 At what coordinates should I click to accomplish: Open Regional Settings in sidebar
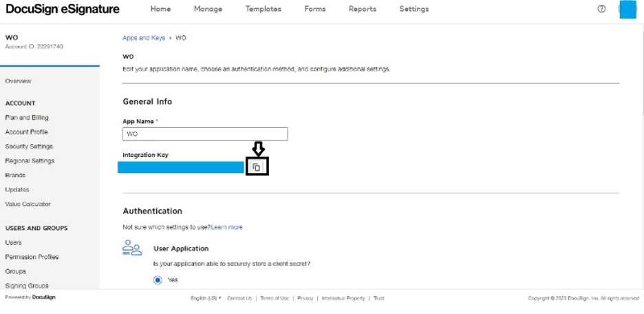click(30, 160)
